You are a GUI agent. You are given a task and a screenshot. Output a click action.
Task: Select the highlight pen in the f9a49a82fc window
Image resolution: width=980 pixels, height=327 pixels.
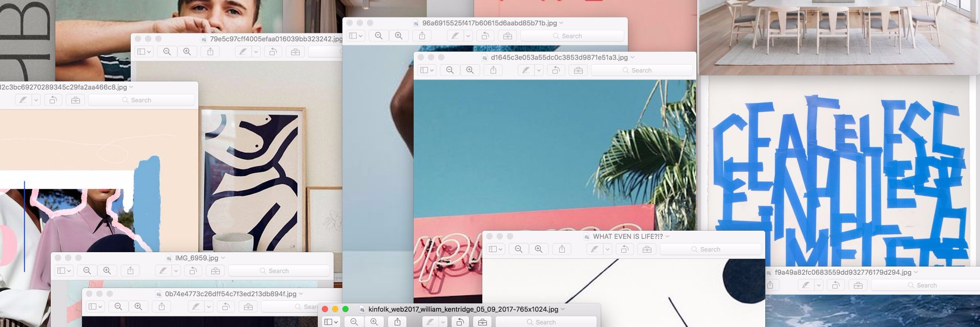click(806, 285)
